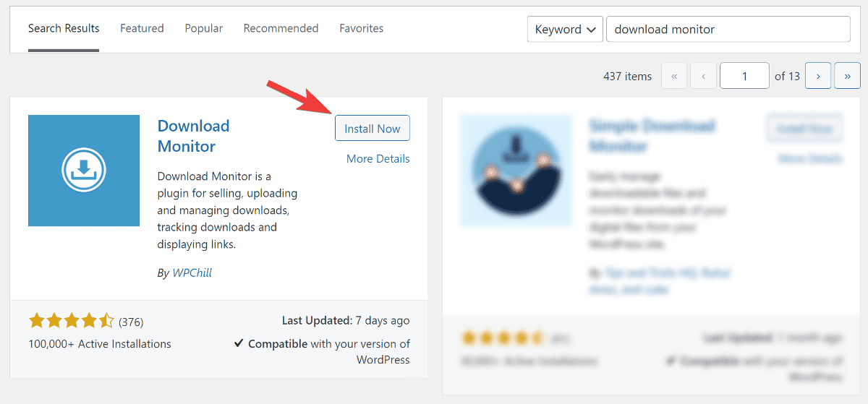Click the blurred Simple Download Monitor icon
This screenshot has width=868, height=404.
click(x=516, y=171)
